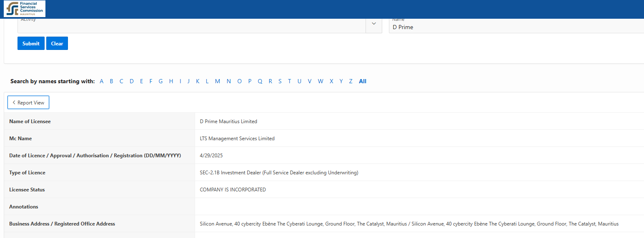Filter names starting with letter F
644x238 pixels.
pyautogui.click(x=151, y=81)
